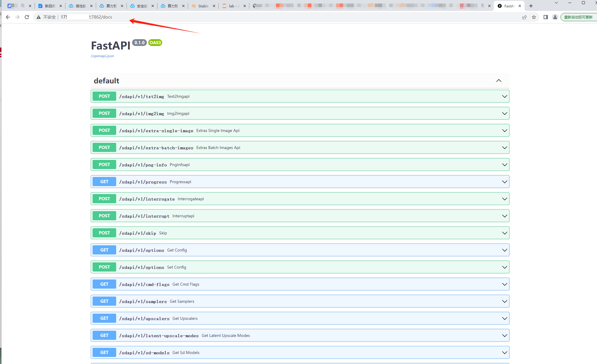Expand the sd-models endpoint chevron
This screenshot has width=597, height=364.
coord(504,353)
